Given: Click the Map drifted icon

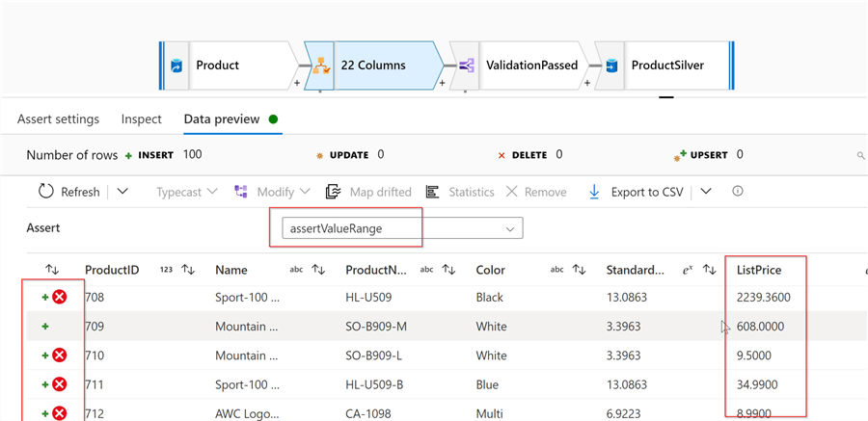Looking at the screenshot, I should pos(333,192).
